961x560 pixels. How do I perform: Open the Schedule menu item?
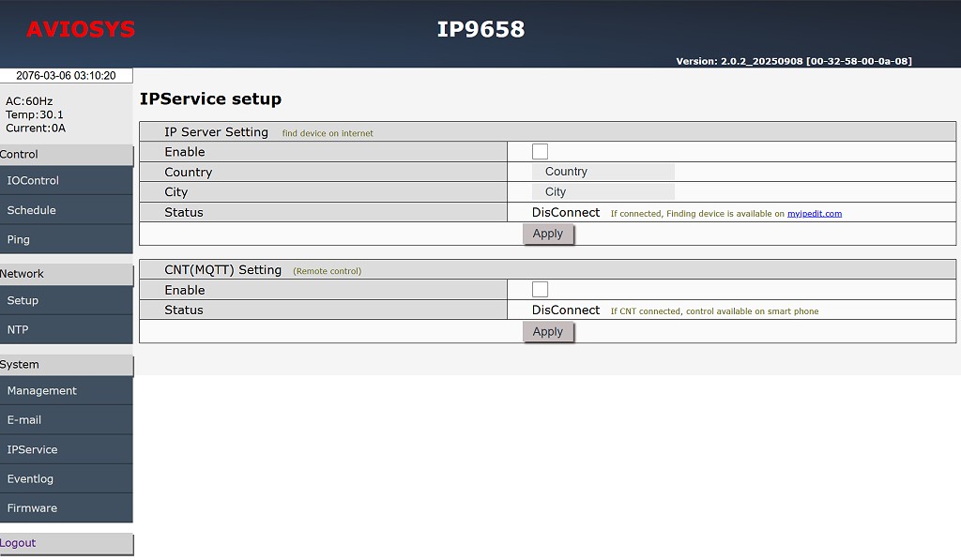coord(66,210)
